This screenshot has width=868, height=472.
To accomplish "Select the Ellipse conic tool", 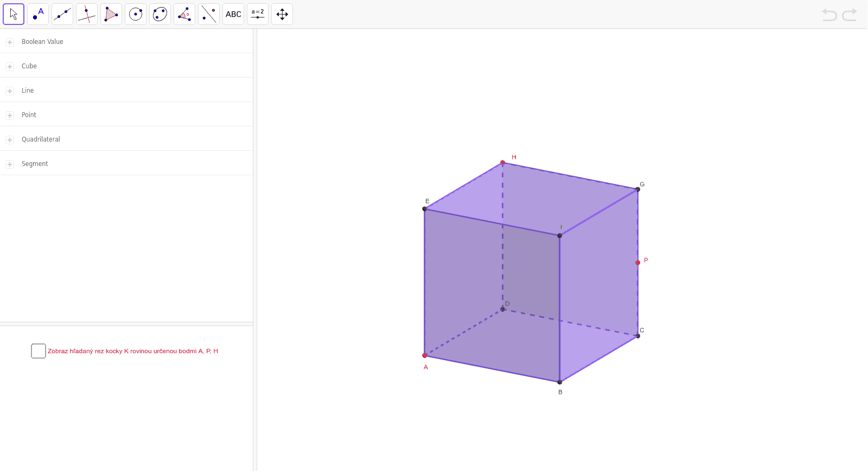I will 160,14.
